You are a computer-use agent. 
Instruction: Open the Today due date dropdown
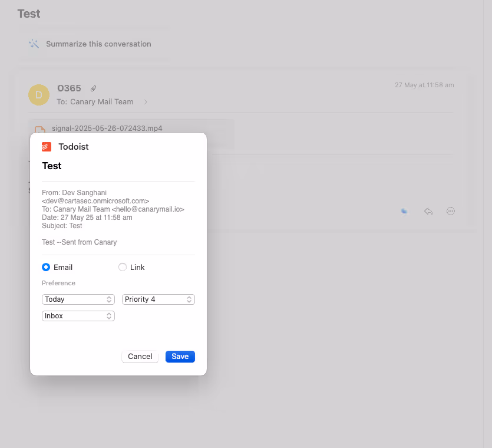[78, 299]
